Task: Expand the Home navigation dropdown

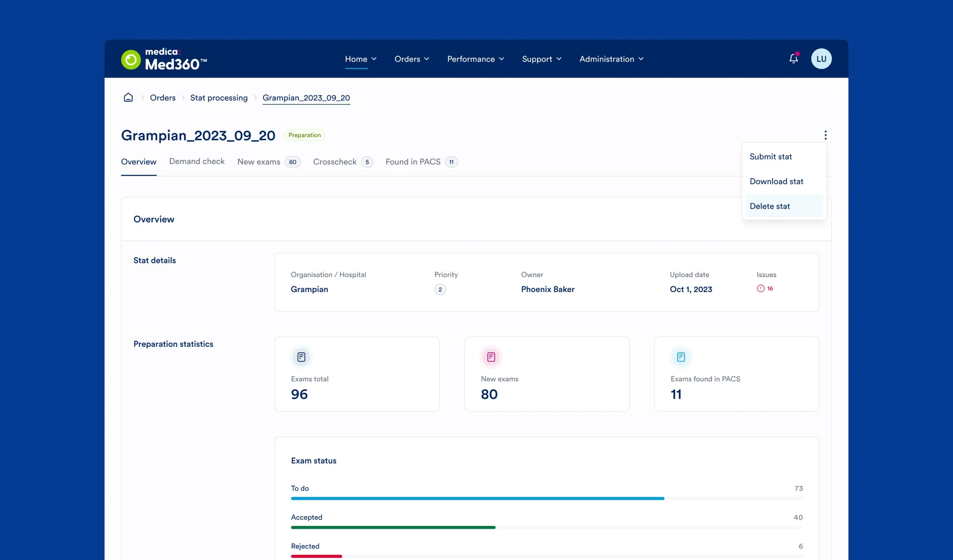Action: click(x=361, y=59)
